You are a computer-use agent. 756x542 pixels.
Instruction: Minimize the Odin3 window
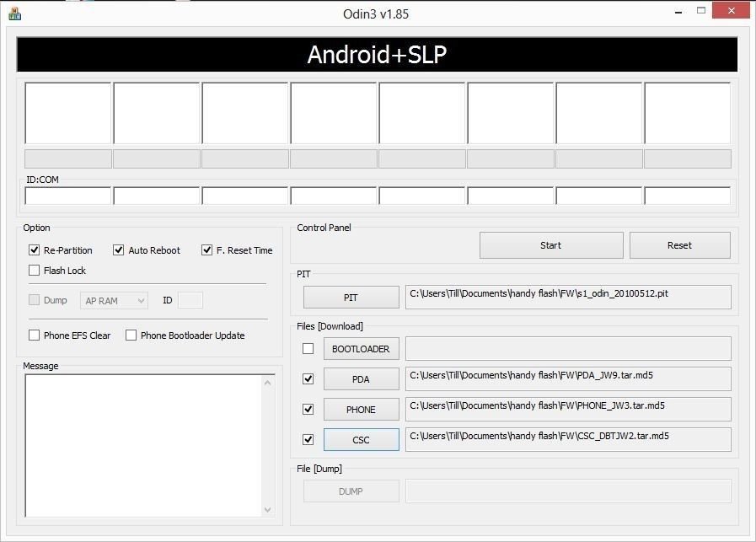click(x=678, y=12)
